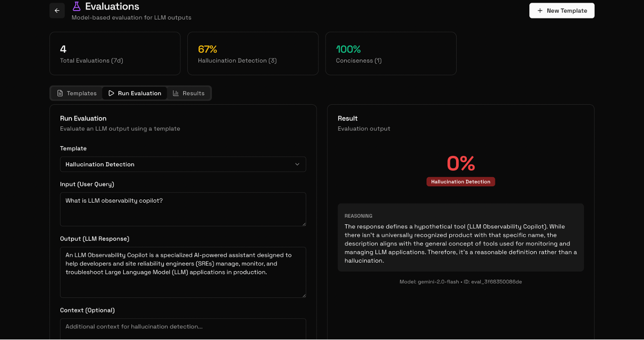The image size is (644, 340).
Task: Click the Context (Optional) input field
Action: [x=183, y=327]
